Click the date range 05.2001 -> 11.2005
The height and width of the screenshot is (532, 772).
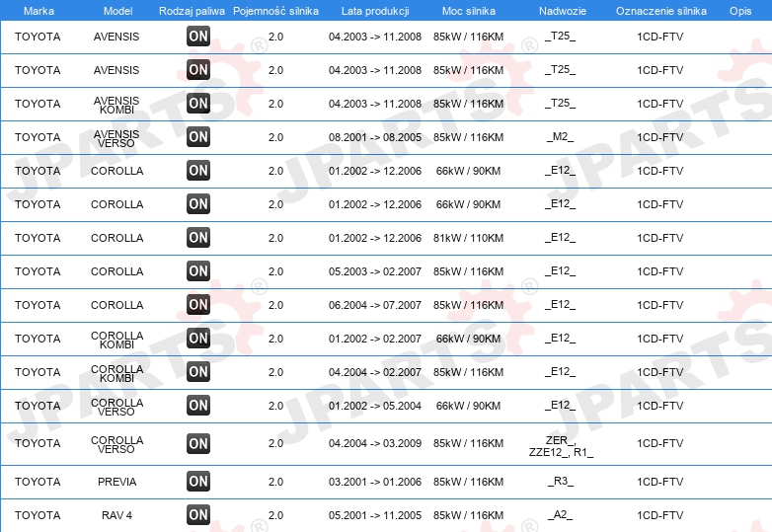[375, 515]
